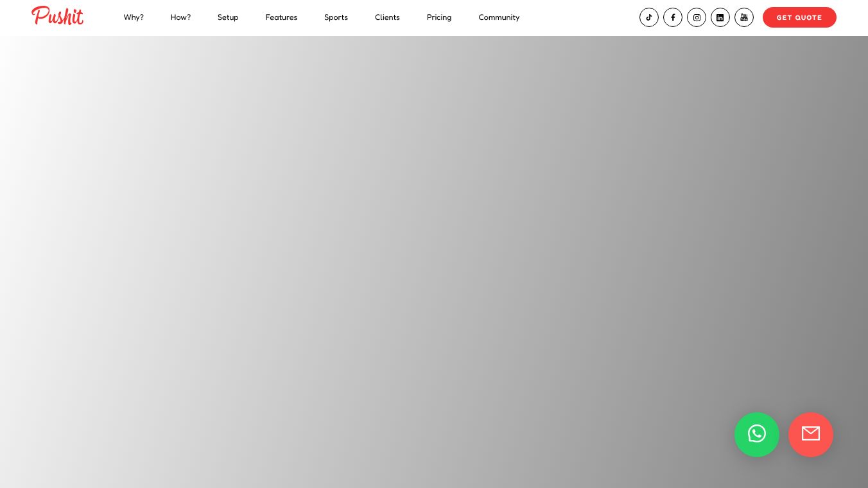Click the red email envelope button
Image resolution: width=868 pixels, height=488 pixels.
pyautogui.click(x=811, y=435)
